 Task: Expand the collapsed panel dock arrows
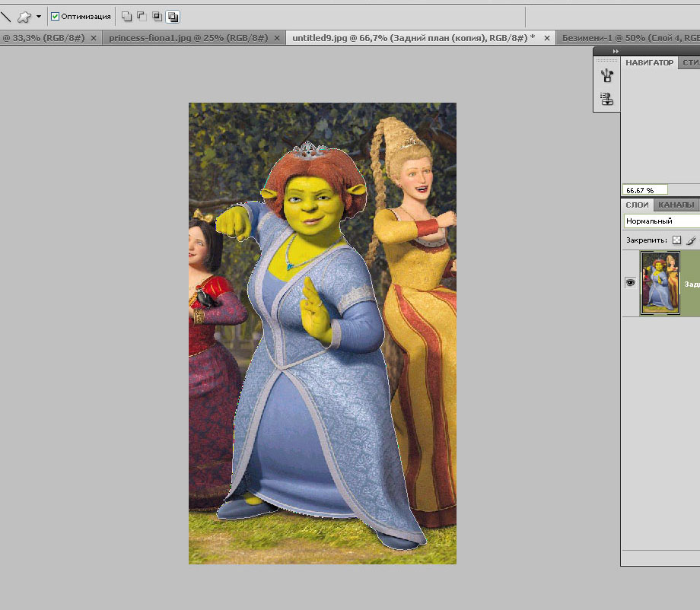[616, 51]
